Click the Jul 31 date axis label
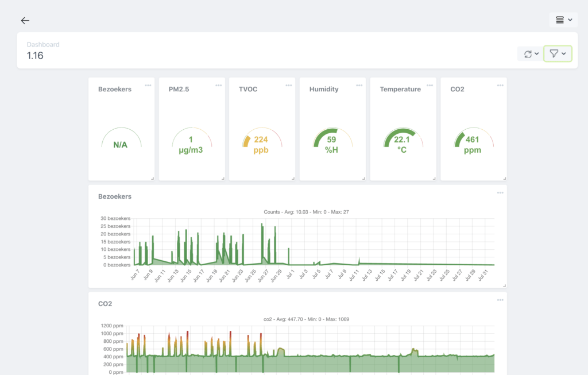This screenshot has width=588, height=375. [483, 275]
